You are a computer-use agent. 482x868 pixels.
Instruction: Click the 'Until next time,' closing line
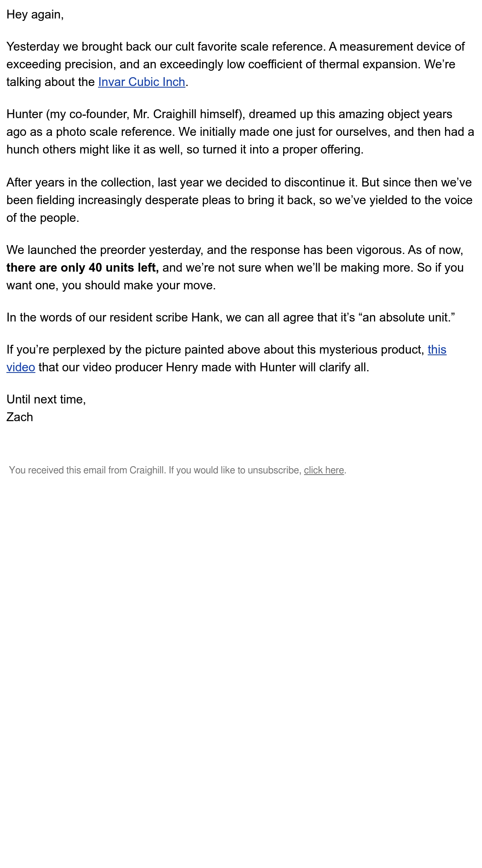[x=46, y=399]
